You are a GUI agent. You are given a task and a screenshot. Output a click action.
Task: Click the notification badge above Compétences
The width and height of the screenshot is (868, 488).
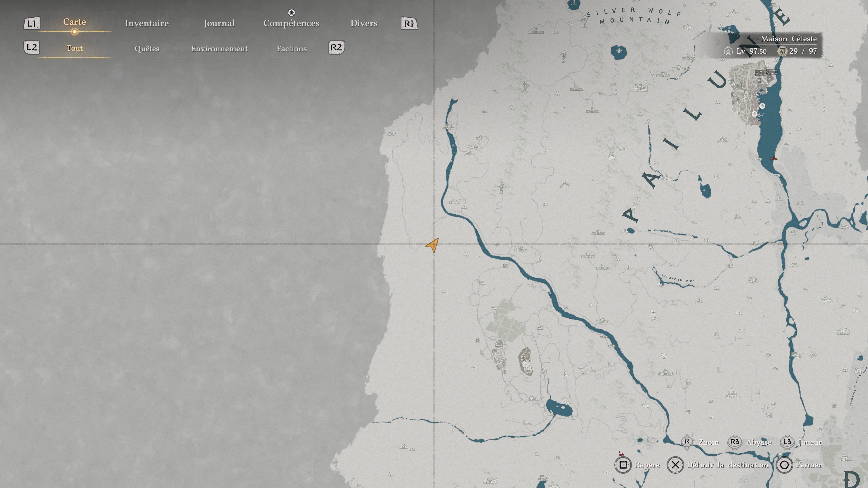(x=291, y=13)
